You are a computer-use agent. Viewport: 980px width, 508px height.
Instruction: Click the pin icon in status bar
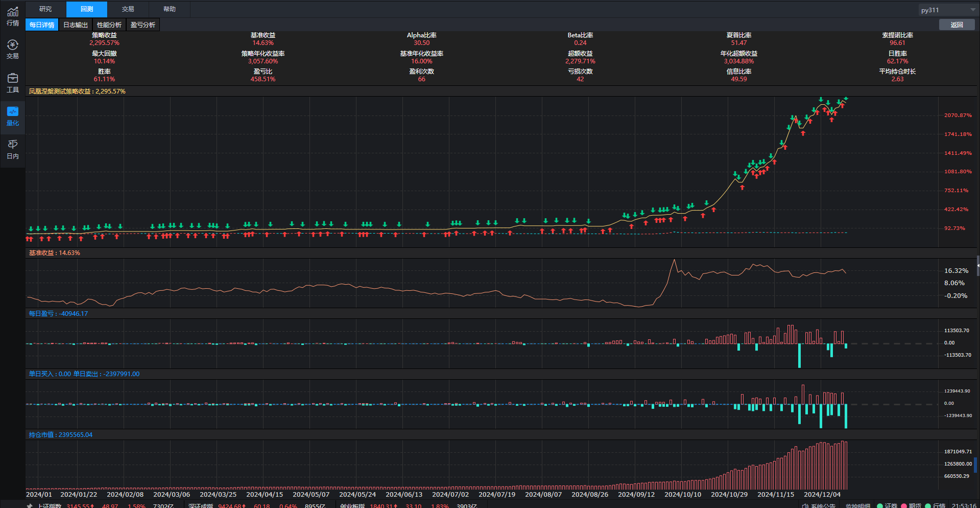point(30,505)
